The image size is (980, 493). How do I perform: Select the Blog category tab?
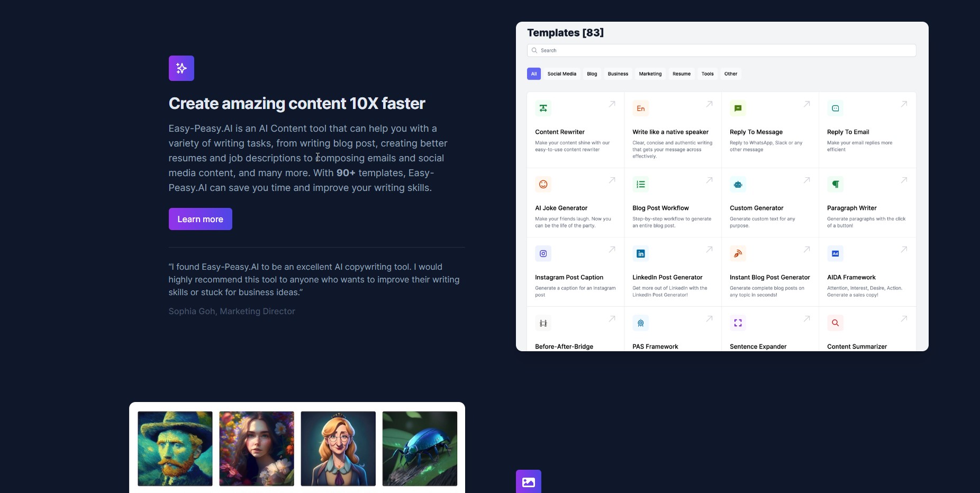point(592,74)
